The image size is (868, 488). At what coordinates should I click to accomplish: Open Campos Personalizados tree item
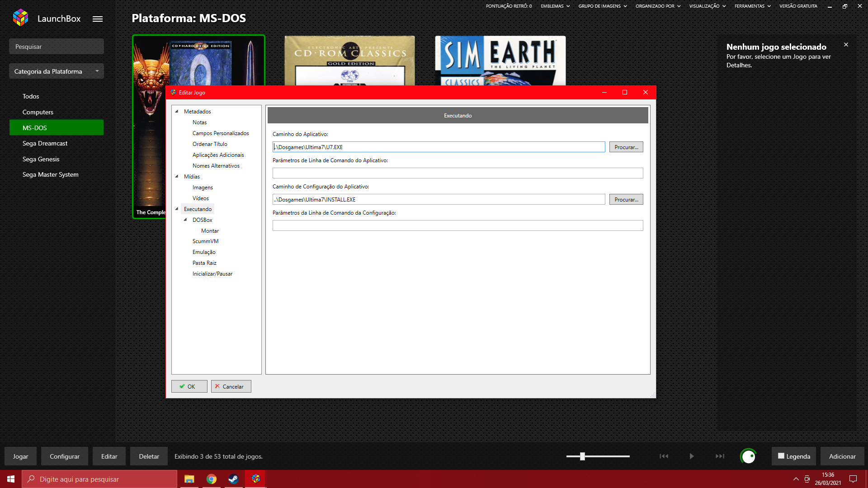tap(221, 133)
